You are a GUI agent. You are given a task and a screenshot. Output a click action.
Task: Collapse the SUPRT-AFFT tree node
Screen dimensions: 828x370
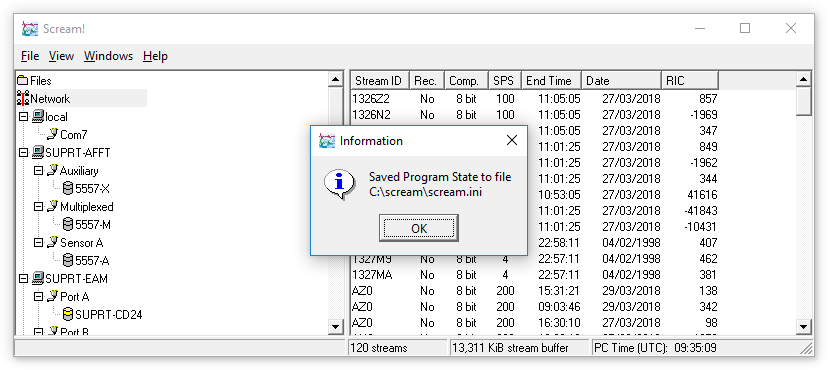coord(23,153)
